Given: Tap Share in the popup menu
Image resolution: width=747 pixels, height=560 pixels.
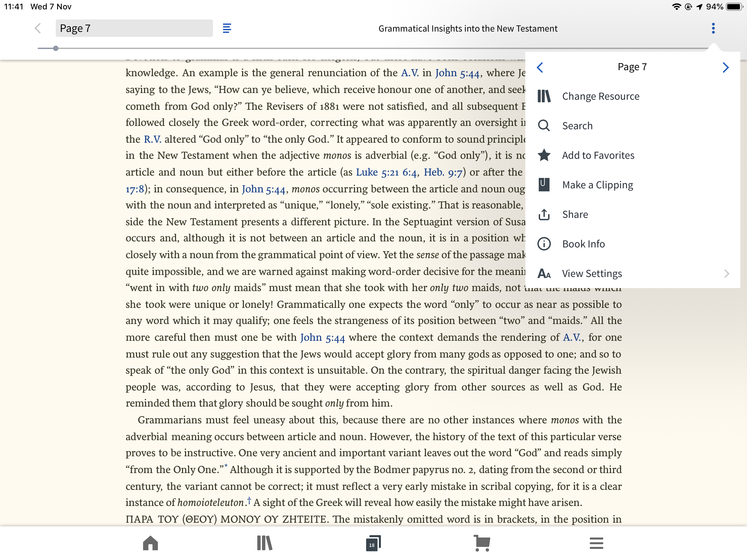Looking at the screenshot, I should (x=575, y=214).
